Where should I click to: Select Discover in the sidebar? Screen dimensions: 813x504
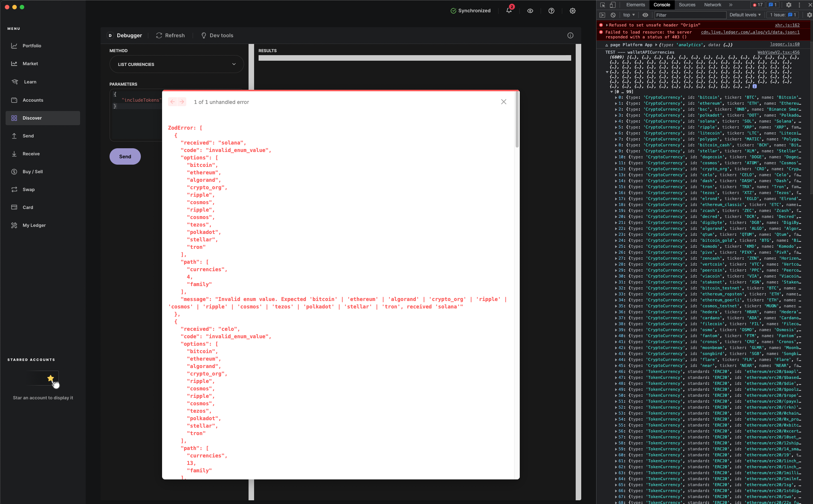[x=32, y=118]
